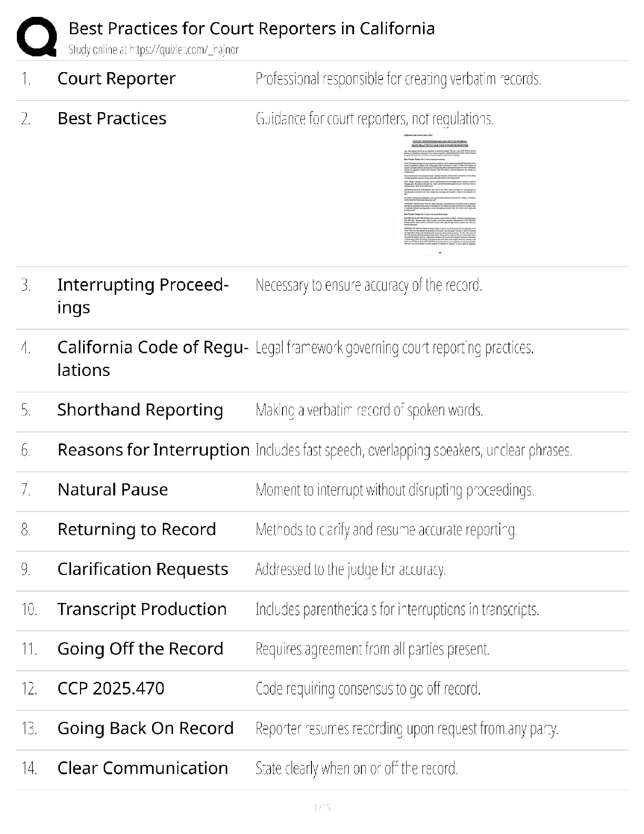Click the page number indicator at bottom
This screenshot has width=644, height=834.
click(321, 807)
